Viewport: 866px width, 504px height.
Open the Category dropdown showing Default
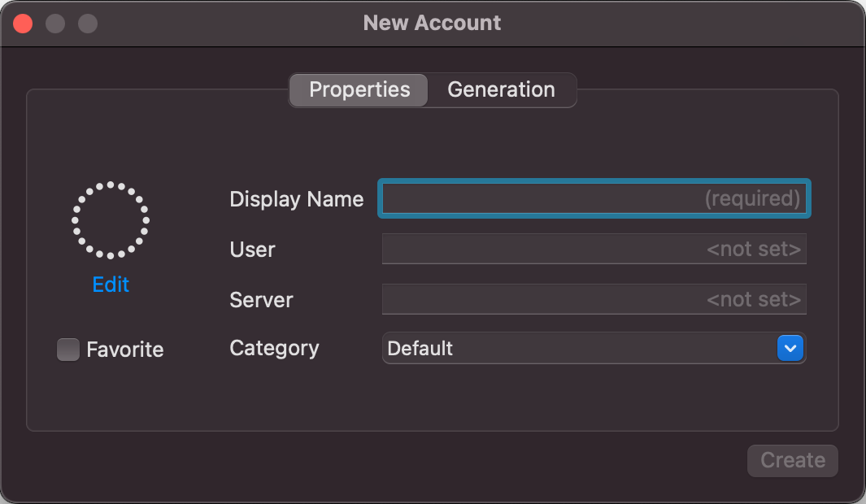click(594, 348)
